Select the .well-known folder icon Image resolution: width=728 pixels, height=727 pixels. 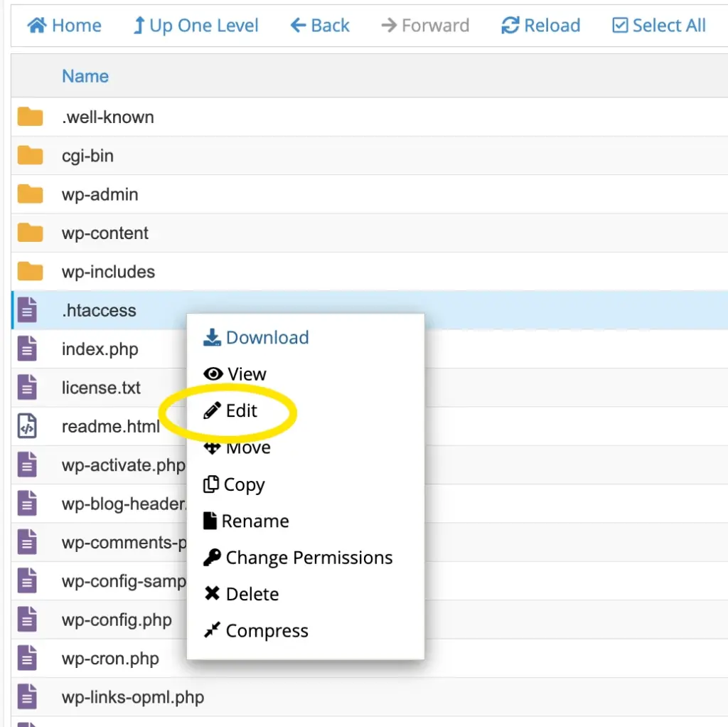pyautogui.click(x=30, y=117)
